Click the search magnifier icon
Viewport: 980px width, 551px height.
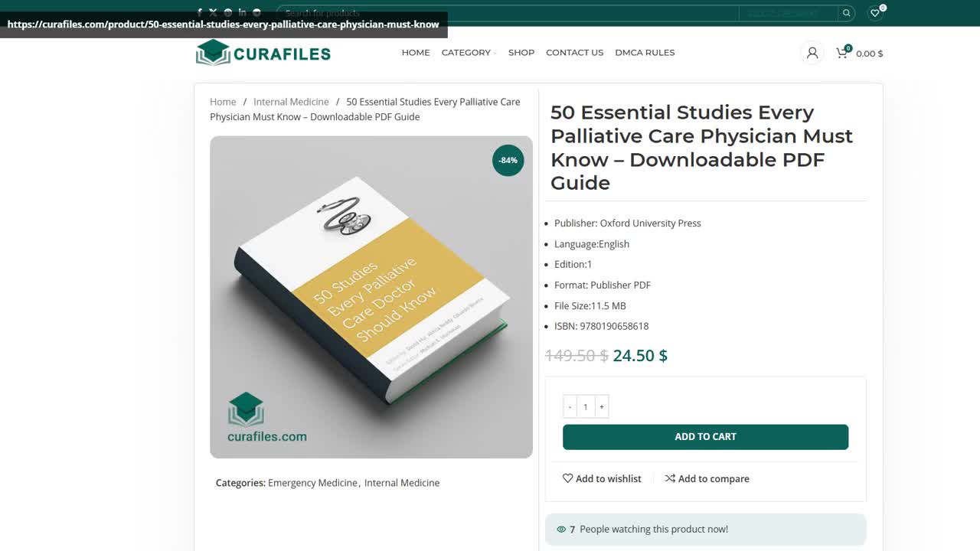(846, 12)
